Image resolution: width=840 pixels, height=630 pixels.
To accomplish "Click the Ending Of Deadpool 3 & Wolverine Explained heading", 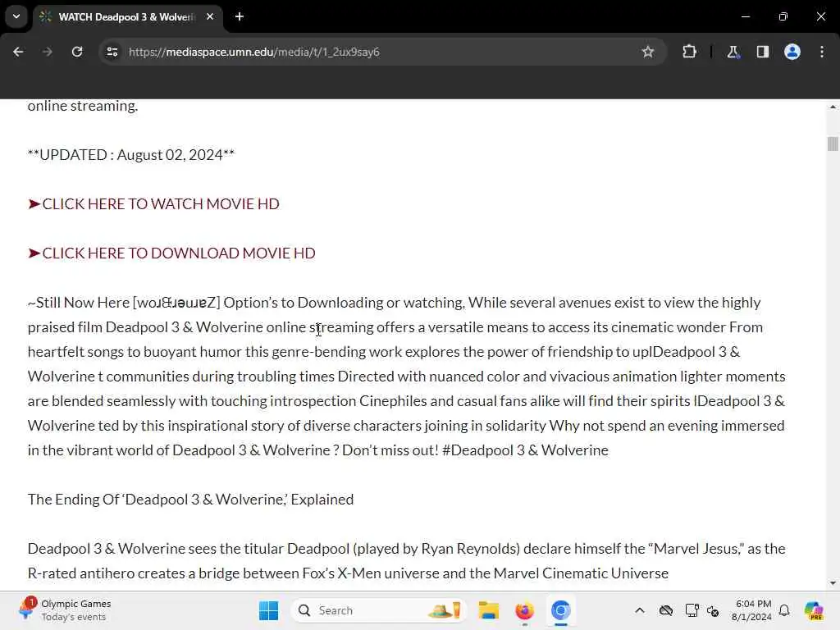I will click(190, 500).
